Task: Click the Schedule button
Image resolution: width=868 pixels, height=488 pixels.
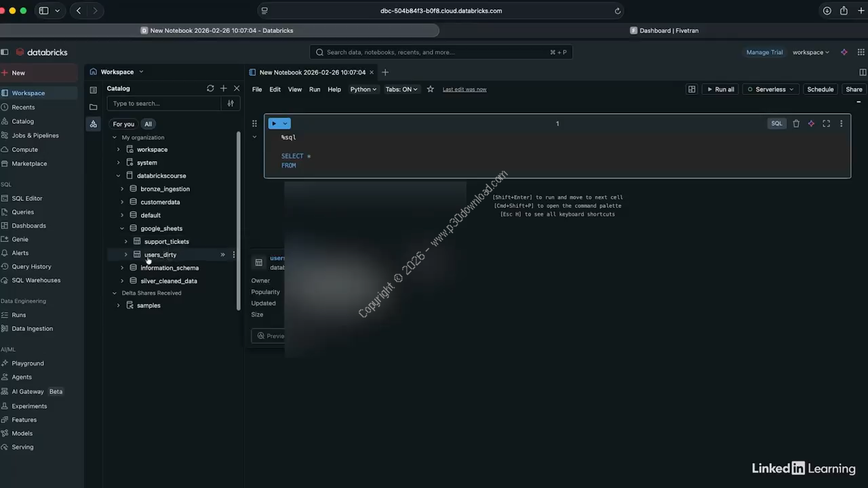Action: (820, 89)
